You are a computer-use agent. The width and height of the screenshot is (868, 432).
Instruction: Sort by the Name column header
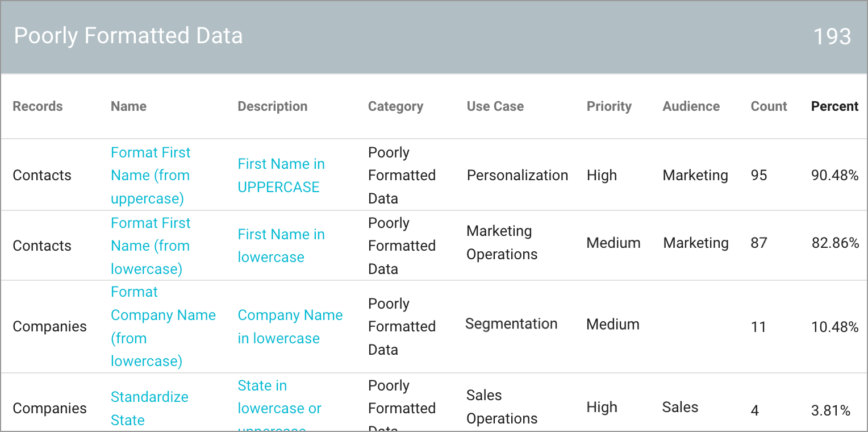pyautogui.click(x=128, y=106)
